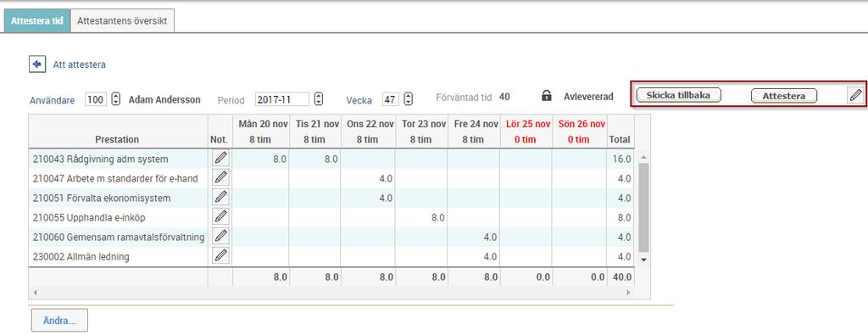This screenshot has width=868, height=335.
Task: Click Friday 4.0 cell for Allmän ledning
Action: 473,257
